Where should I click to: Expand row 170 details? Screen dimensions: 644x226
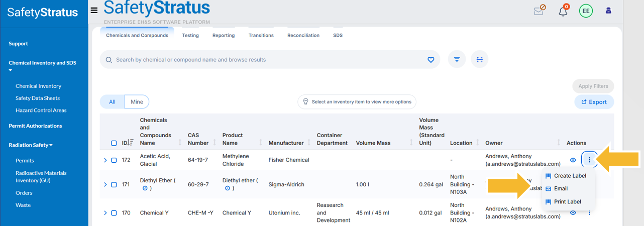105,213
